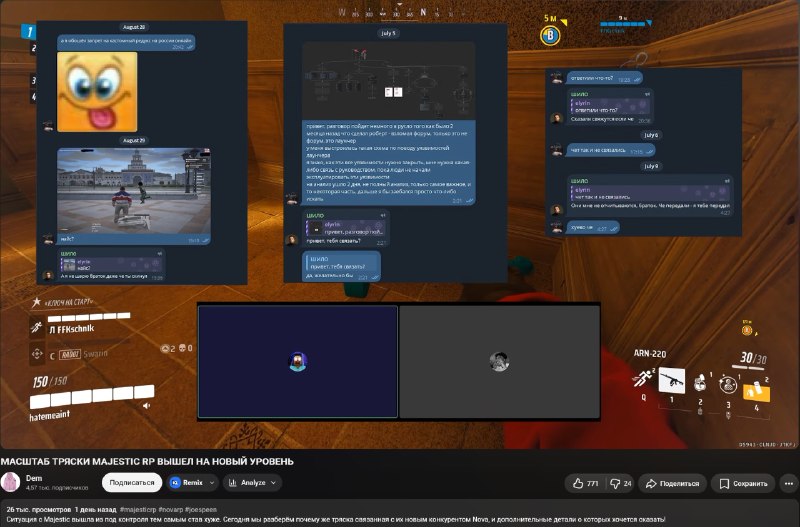Click the 4,57 тыс. подписчиков subscriber count
Viewport: 800px width, 527px height.
(57, 488)
